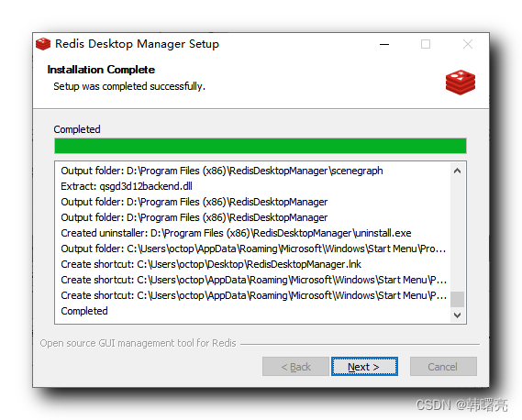Click the 'Installation Complete' heading
The image size is (522, 420).
pos(101,70)
